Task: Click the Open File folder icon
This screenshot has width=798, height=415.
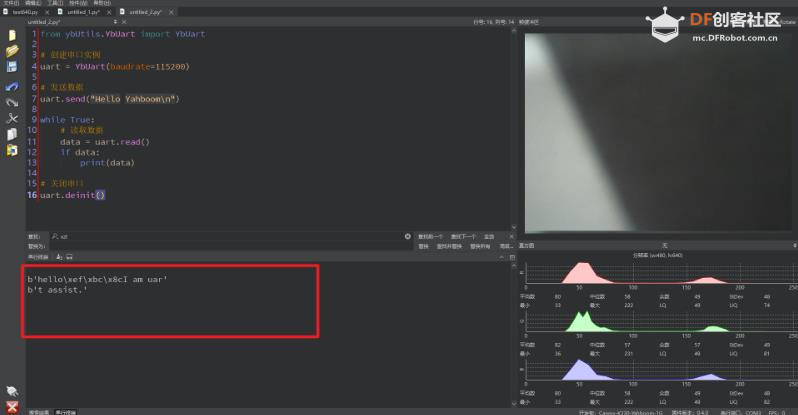Action: click(11, 51)
